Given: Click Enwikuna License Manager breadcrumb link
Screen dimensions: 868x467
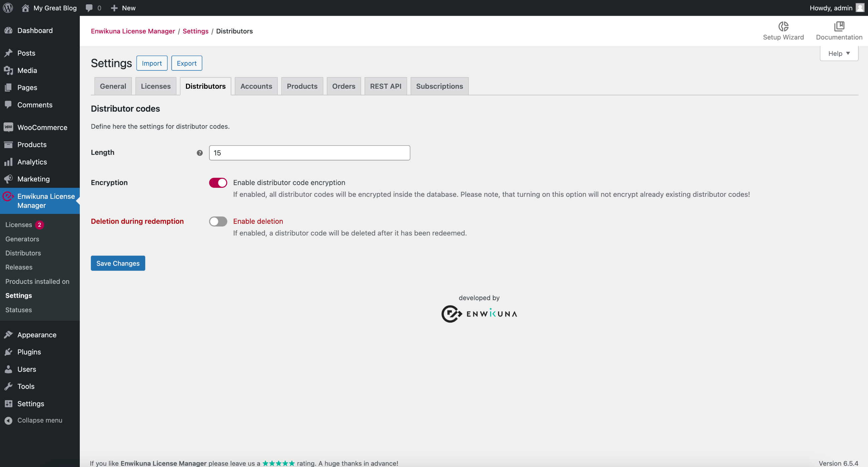Looking at the screenshot, I should [x=133, y=31].
